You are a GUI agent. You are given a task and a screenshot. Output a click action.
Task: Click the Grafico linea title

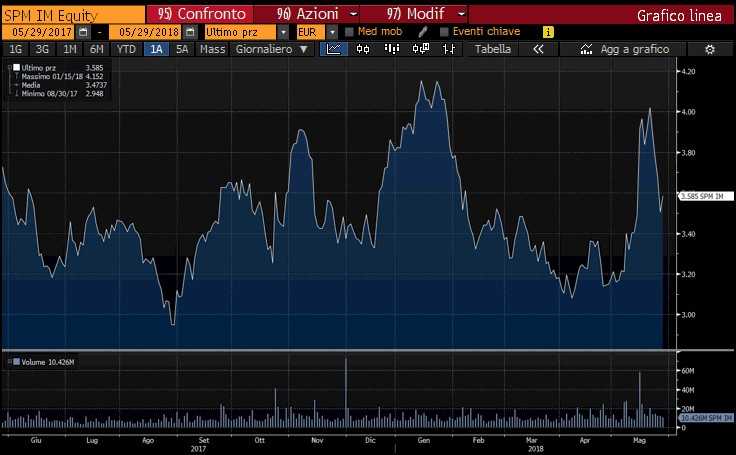click(x=679, y=15)
